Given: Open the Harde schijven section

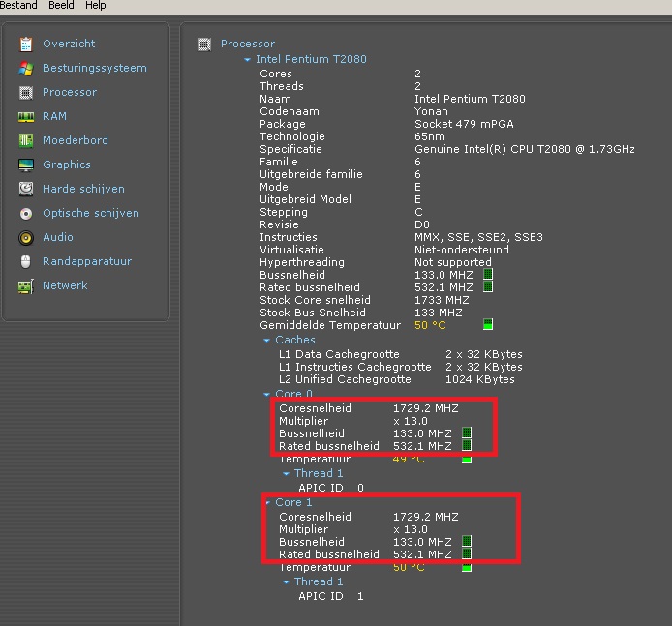Looking at the screenshot, I should tap(83, 189).
